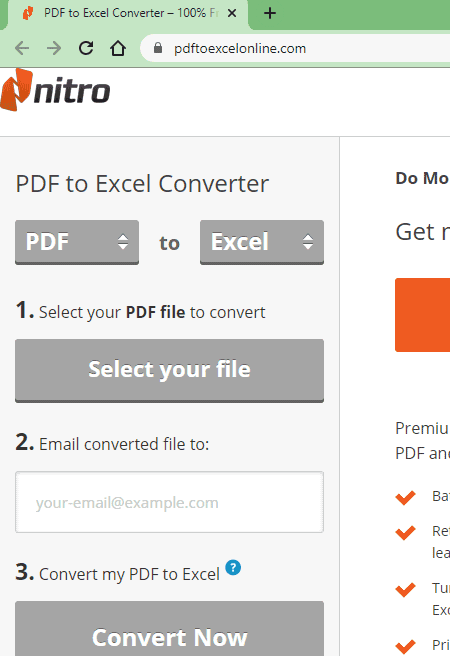Click the browser back arrow
This screenshot has width=450, height=656.
click(x=22, y=49)
